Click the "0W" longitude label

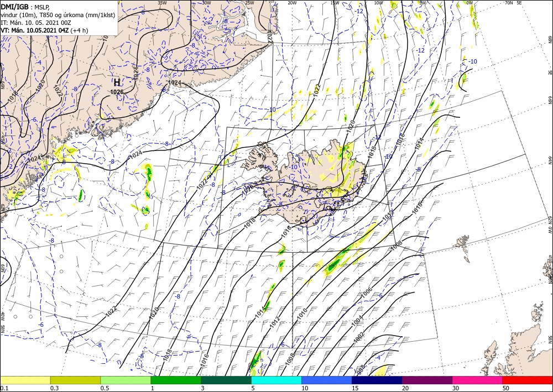469,2
